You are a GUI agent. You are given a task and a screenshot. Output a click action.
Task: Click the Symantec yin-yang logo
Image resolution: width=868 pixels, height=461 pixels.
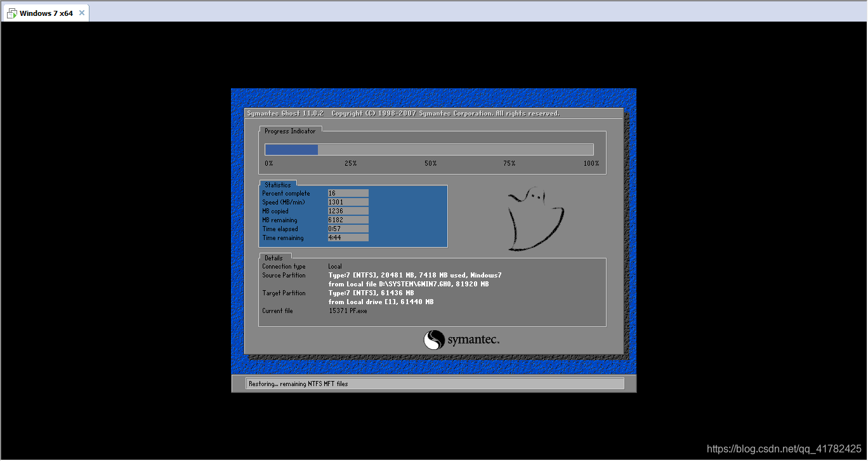[x=434, y=340]
